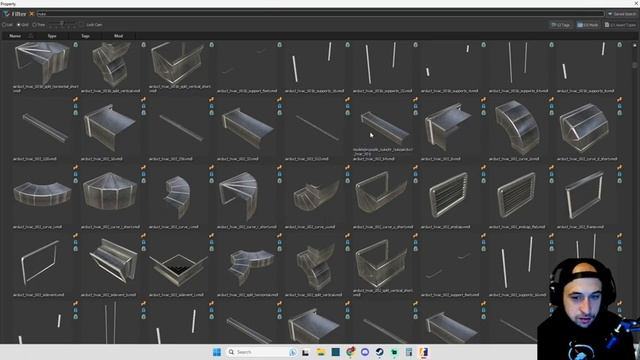
Task: Click orange link icon on 002_endcap thumbnail
Action: tap(483, 167)
